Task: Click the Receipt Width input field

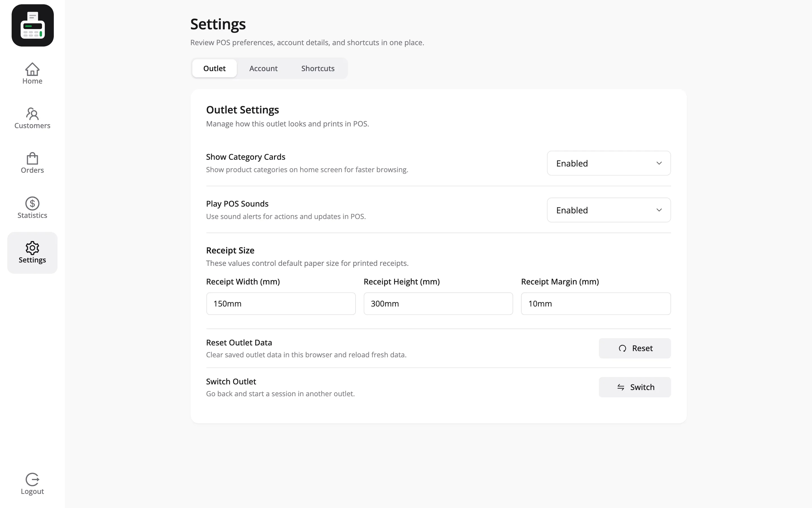Action: [x=281, y=304]
